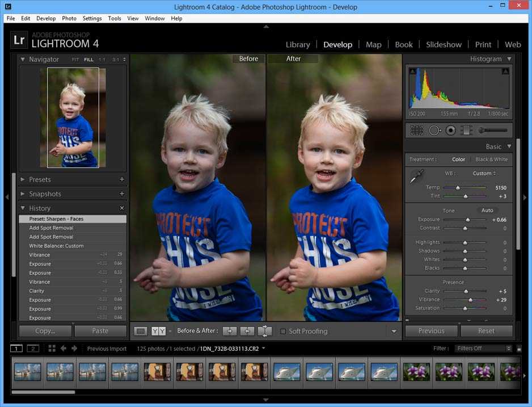532x407 pixels.
Task: Set Navigator zoom to FILL
Action: pyautogui.click(x=88, y=60)
